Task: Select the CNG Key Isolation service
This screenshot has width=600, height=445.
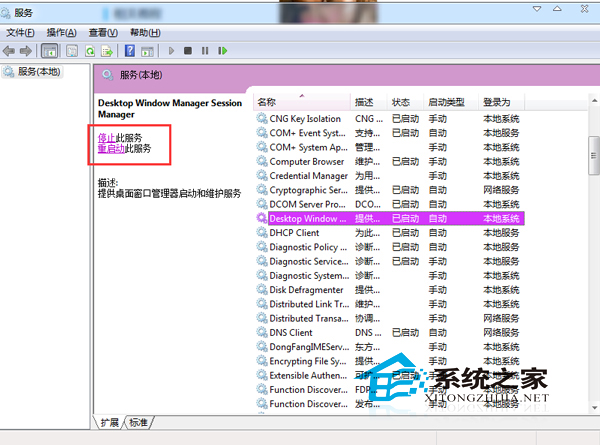Action: (x=390, y=119)
